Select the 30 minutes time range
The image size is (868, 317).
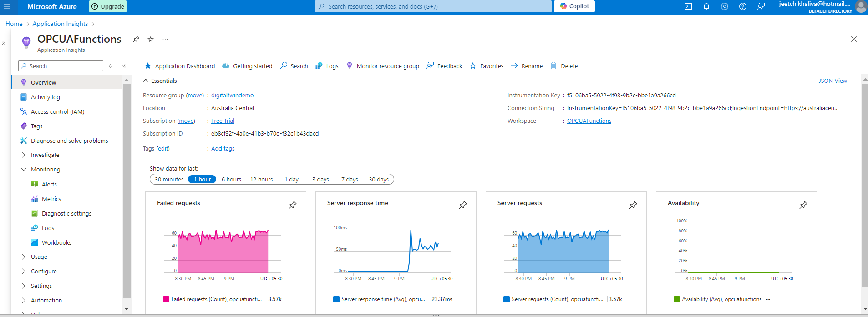[169, 179]
